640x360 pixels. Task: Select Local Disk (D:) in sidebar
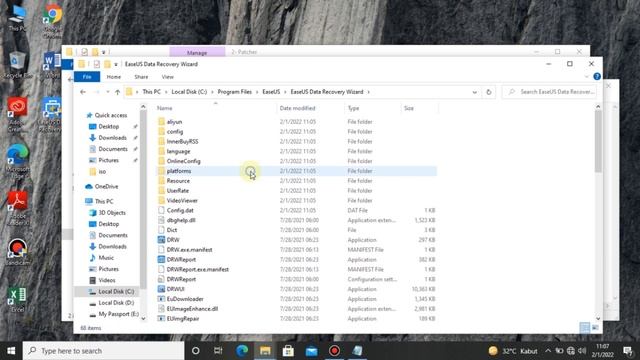116,302
